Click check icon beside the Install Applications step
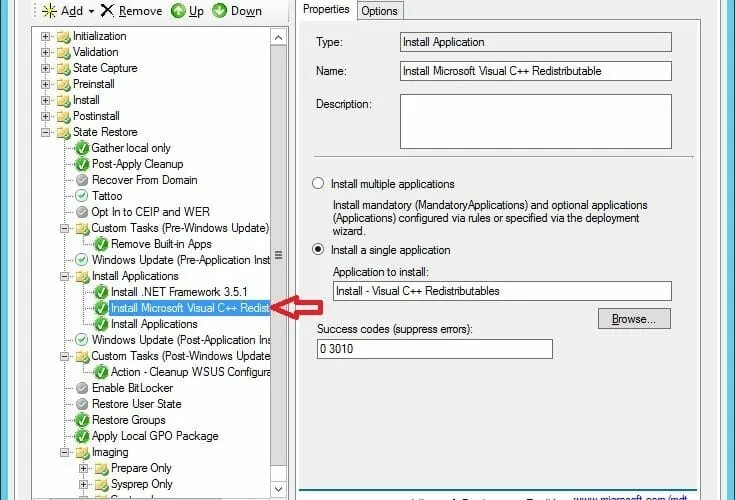This screenshot has width=735, height=500. 101,324
